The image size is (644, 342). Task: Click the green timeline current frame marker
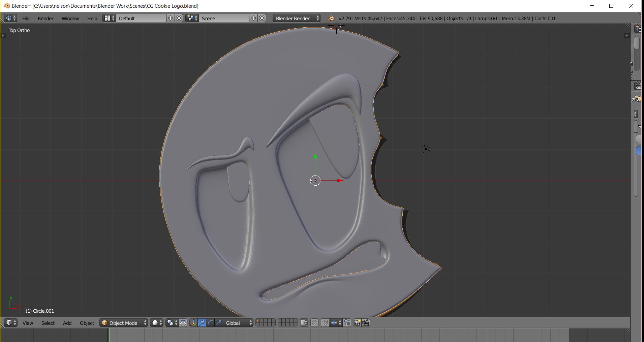[109, 335]
